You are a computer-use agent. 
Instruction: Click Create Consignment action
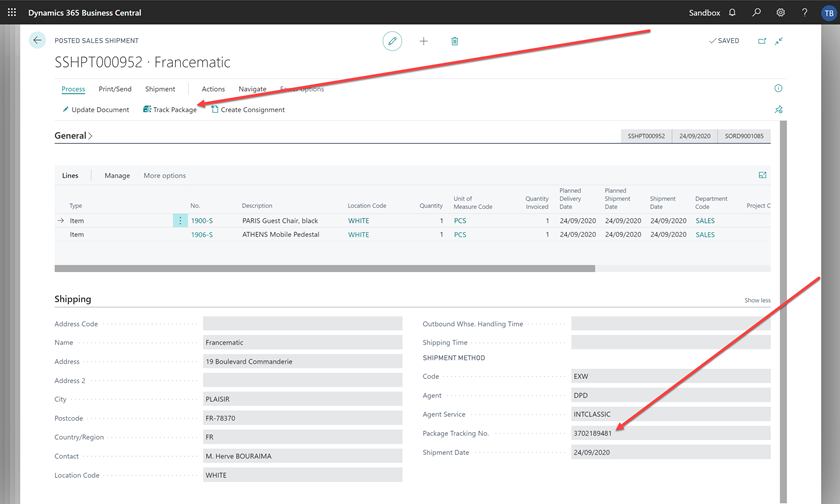[248, 110]
